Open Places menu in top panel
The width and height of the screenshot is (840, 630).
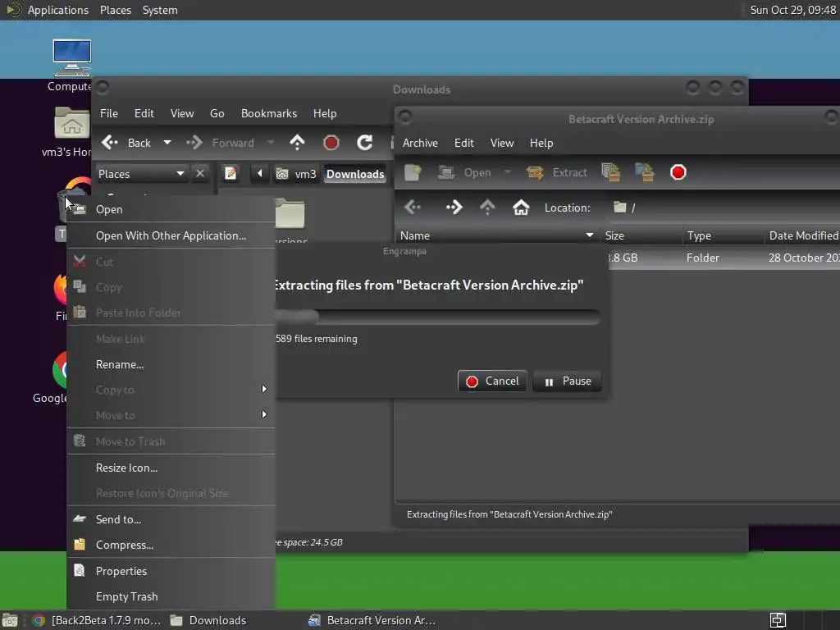(x=116, y=10)
